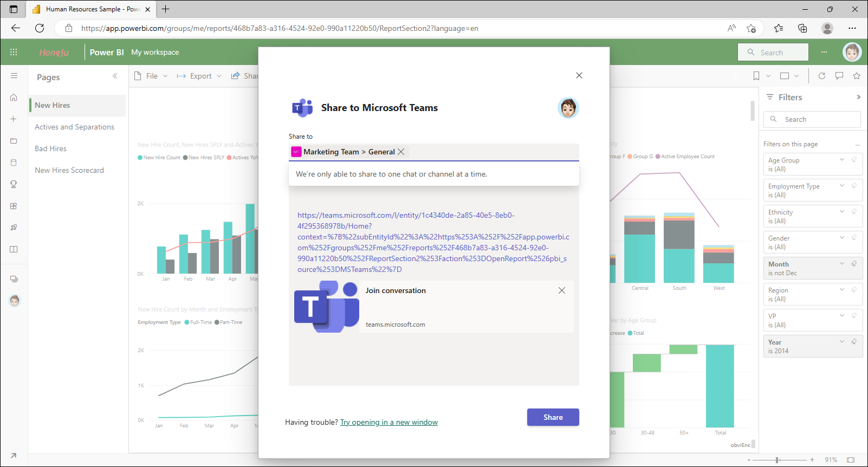Screen dimensions: 868x467
Task: Toggle the hamburger navigation menu icon
Action: [x=14, y=76]
